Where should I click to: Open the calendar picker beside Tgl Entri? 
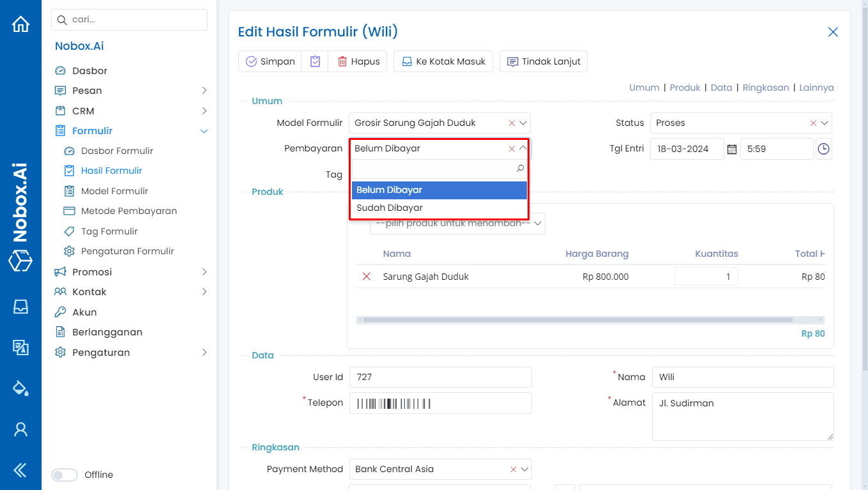(x=731, y=148)
